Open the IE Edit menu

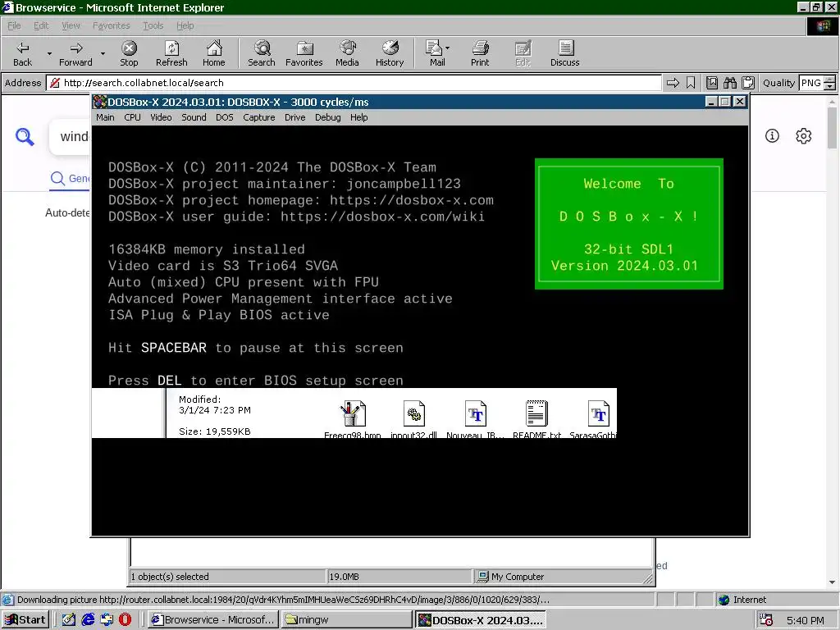(x=41, y=25)
